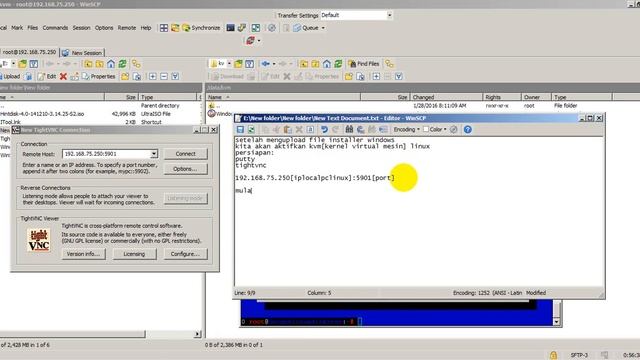Viewport: 640px width, 360px height.
Task: Open terminal console icon in WinSCP toolbar
Action: click(231, 28)
